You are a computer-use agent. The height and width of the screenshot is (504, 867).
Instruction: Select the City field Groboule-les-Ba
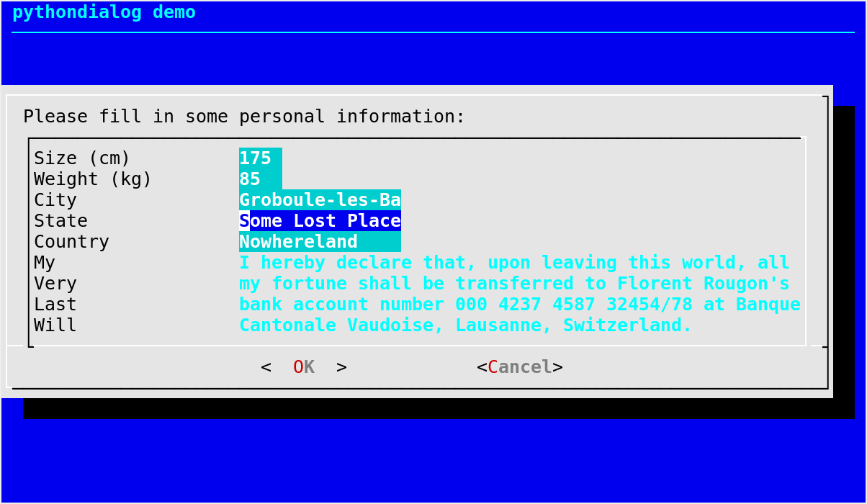tap(320, 199)
